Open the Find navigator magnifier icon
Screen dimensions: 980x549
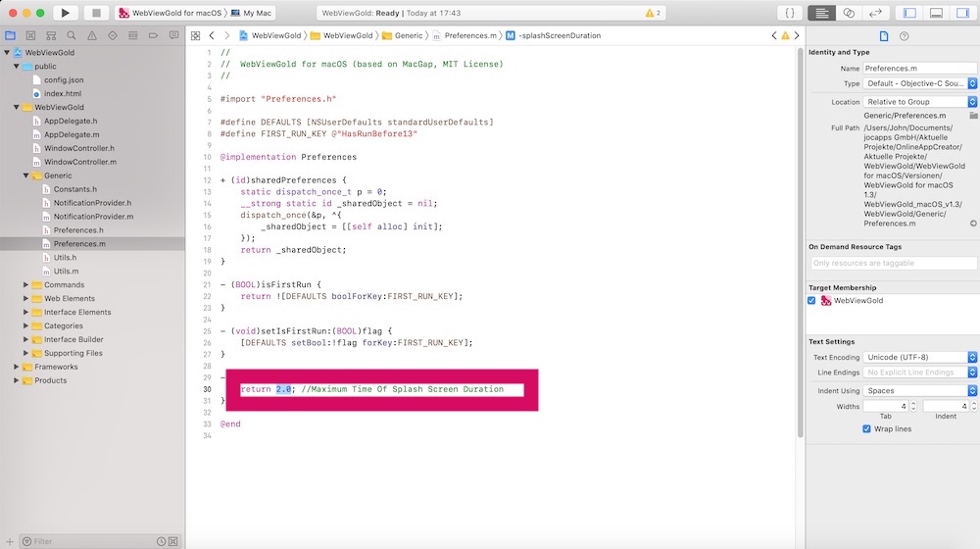point(72,35)
